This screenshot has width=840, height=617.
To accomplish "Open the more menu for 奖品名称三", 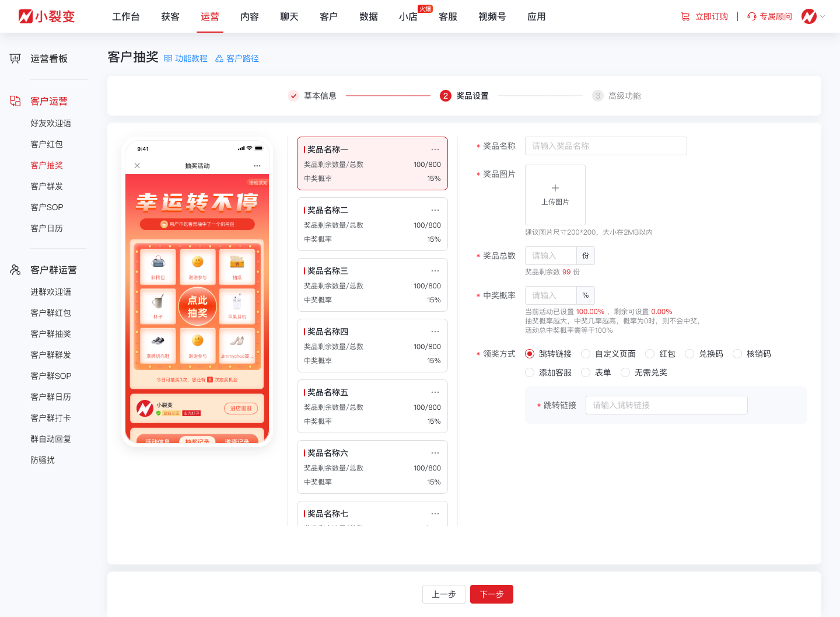I will (x=435, y=271).
